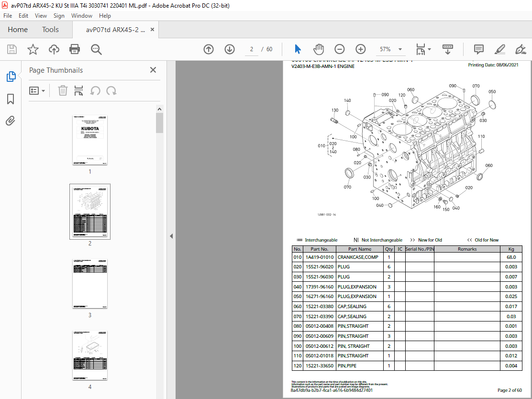
Task: Open the Window menu
Action: (x=82, y=16)
